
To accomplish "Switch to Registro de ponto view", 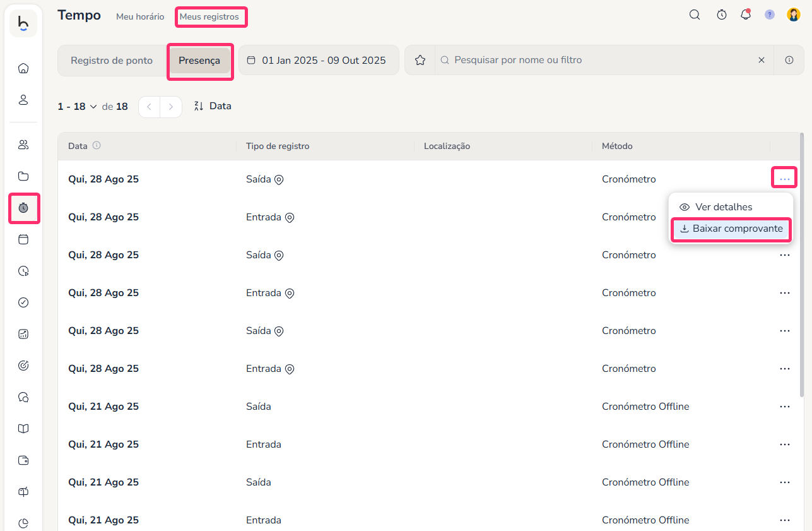I will [x=112, y=61].
